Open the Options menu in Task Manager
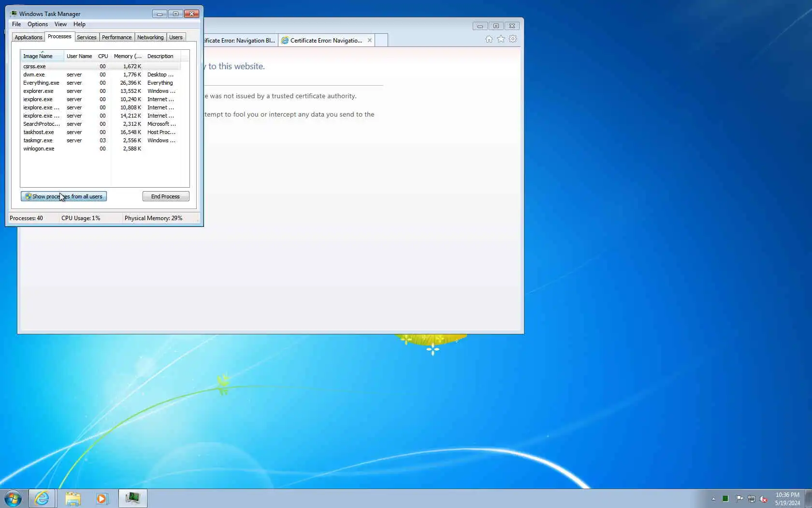 pos(38,24)
